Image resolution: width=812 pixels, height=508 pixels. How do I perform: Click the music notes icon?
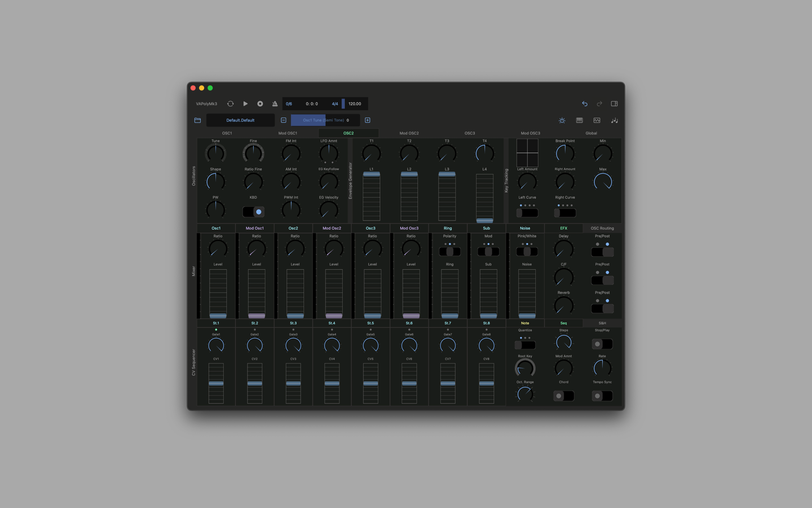click(x=614, y=120)
